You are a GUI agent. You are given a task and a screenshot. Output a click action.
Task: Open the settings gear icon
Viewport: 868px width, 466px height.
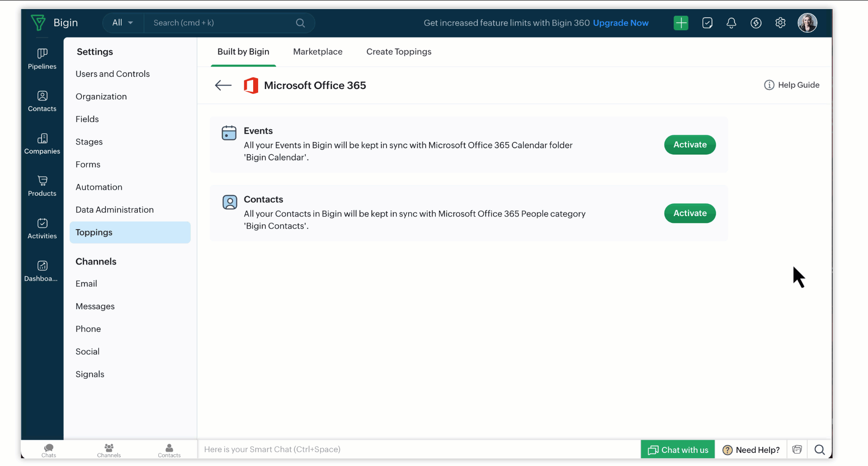pos(780,23)
